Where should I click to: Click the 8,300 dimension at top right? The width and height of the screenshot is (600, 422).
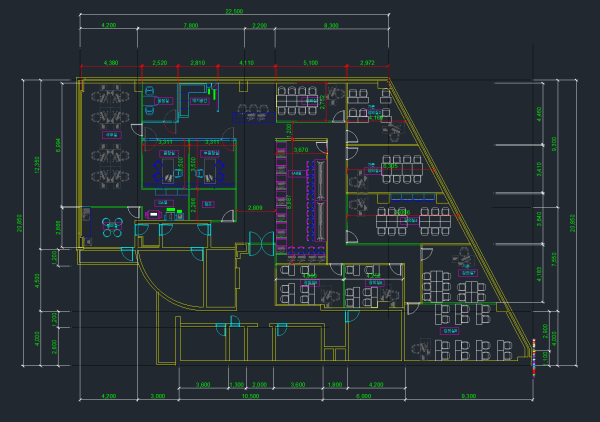(330, 25)
